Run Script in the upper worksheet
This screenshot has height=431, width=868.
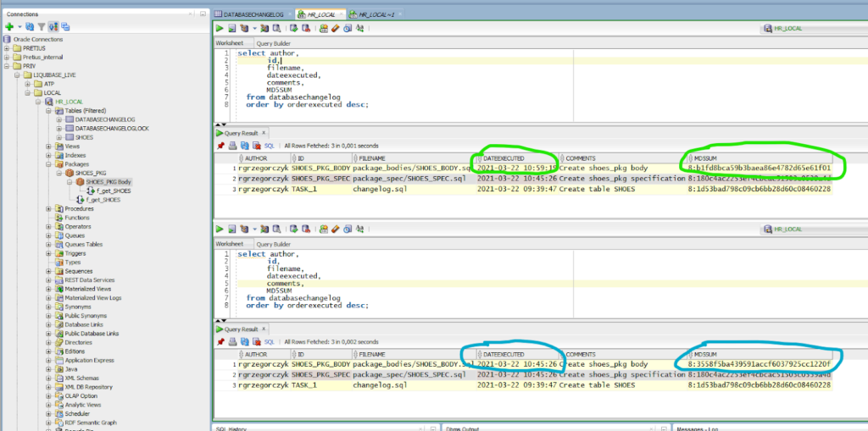pos(232,28)
